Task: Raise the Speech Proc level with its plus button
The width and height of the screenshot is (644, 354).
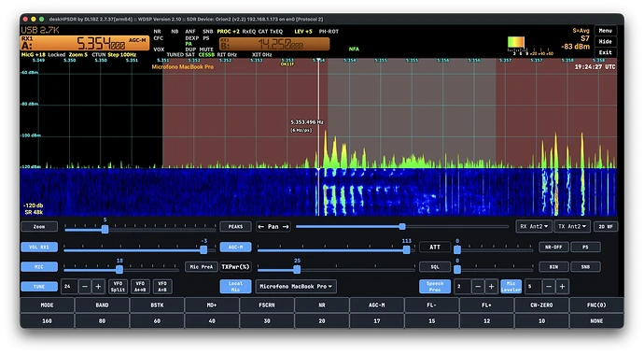Action: point(491,287)
